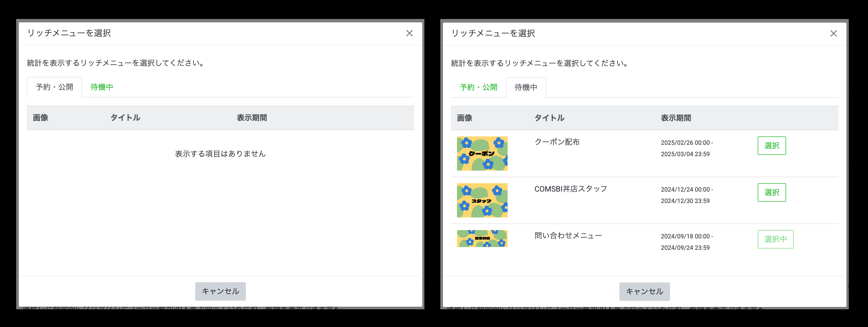Viewport: 868px width, 327px height.
Task: Click タイトル column header in left table
Action: [x=125, y=118]
